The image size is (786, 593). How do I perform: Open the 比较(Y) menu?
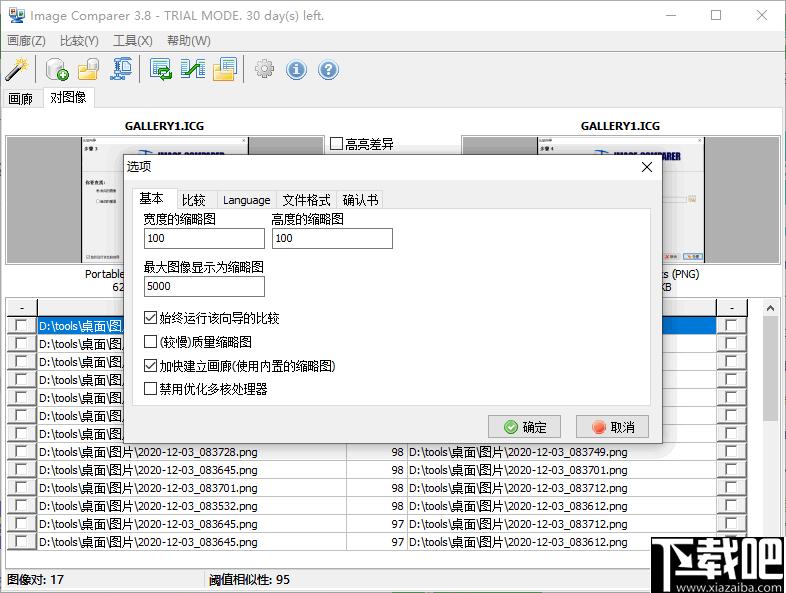(x=79, y=41)
